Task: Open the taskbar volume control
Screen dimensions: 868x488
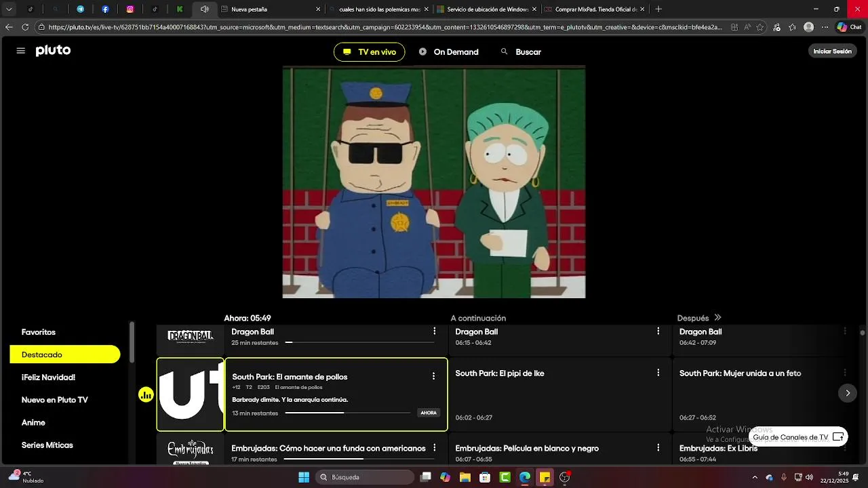Action: (809, 477)
